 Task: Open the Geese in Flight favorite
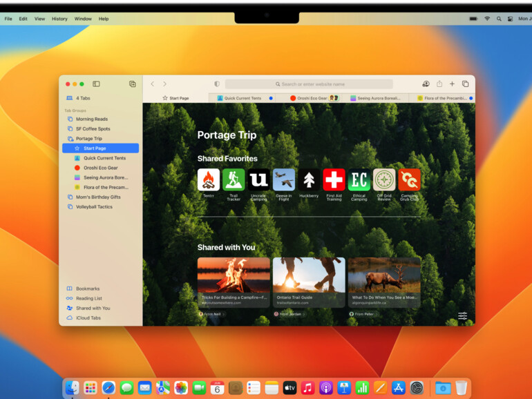tap(284, 179)
